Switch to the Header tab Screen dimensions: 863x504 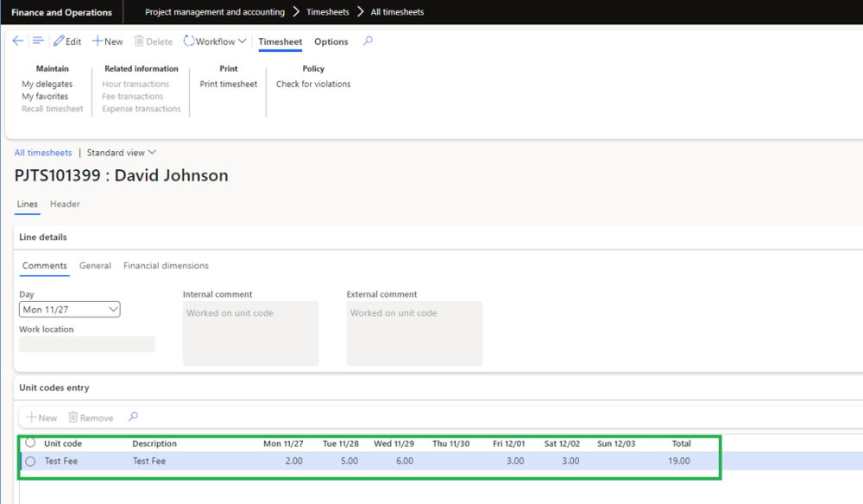click(x=65, y=205)
